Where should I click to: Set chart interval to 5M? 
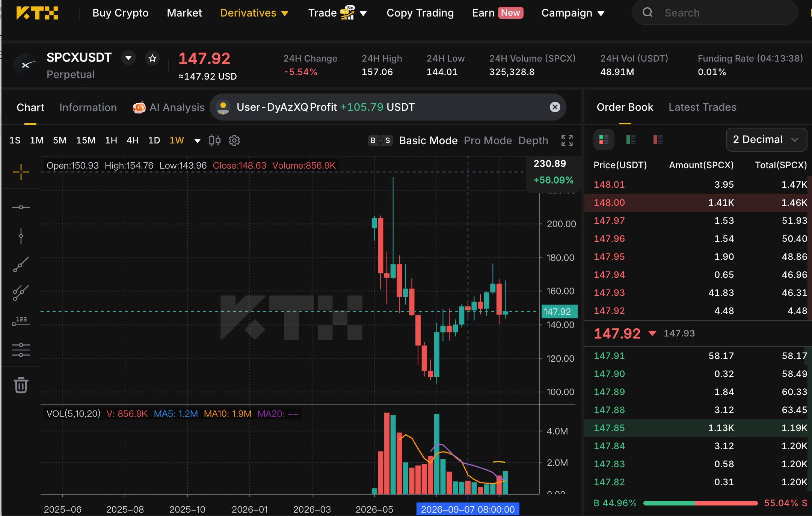pyautogui.click(x=60, y=140)
